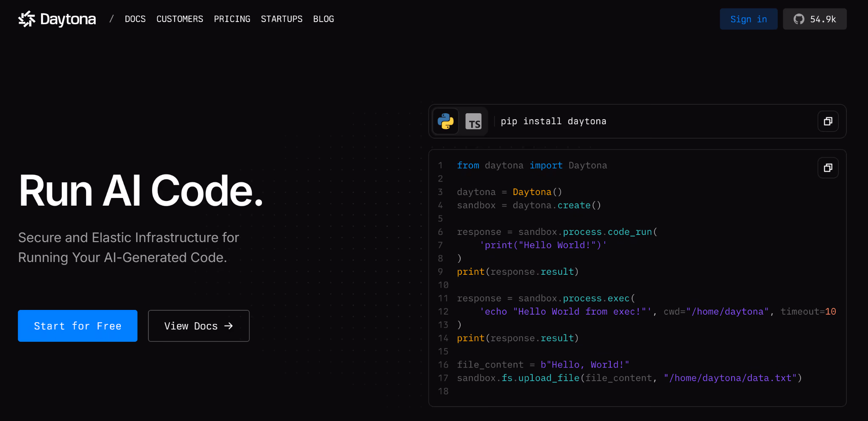The height and width of the screenshot is (421, 868).
Task: Click the arrow icon inside View Docs
Action: [x=228, y=326]
